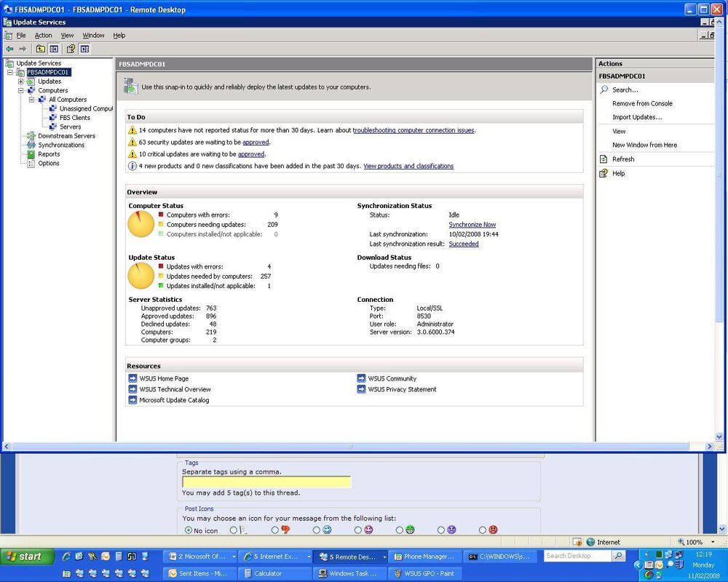Open Remote Desktop taskbar group dropdown

tap(384, 557)
